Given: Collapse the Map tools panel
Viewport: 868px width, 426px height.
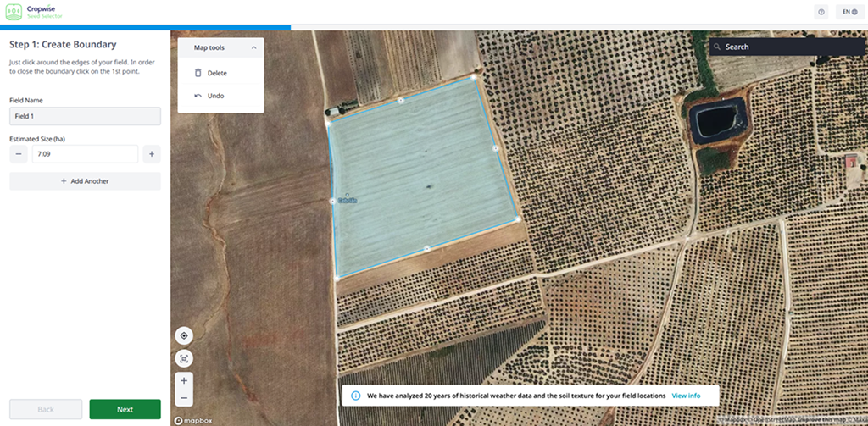Looking at the screenshot, I should click(254, 48).
